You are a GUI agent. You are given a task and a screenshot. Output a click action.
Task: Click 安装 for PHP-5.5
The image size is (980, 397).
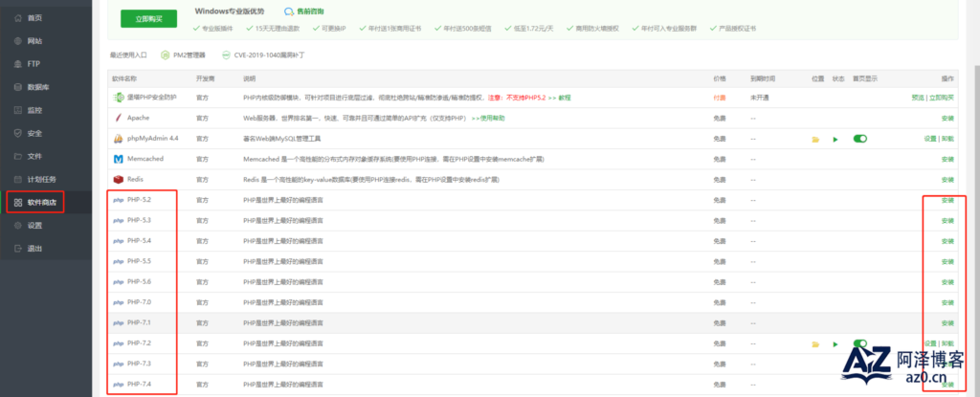click(947, 261)
